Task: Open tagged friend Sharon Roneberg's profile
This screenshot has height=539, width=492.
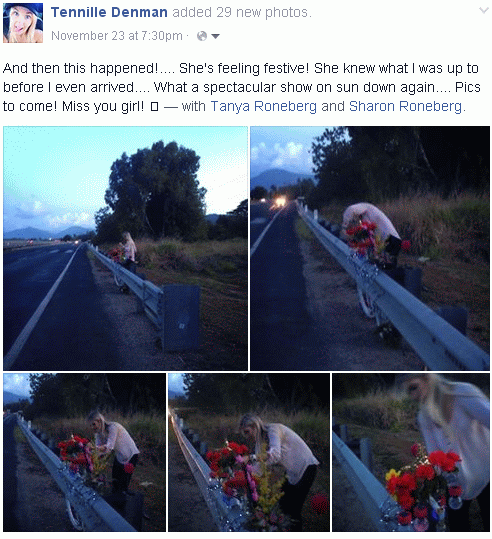Action: (x=405, y=106)
